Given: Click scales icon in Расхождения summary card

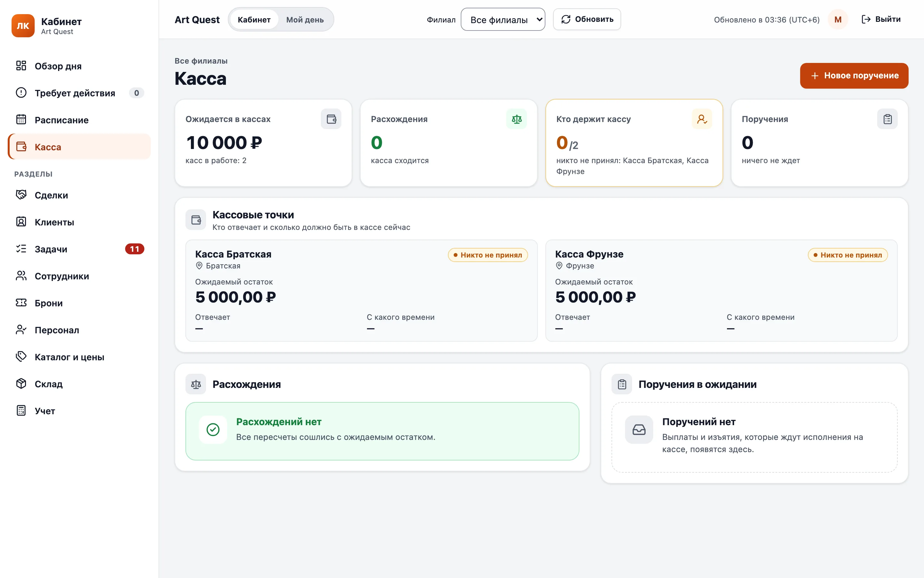Looking at the screenshot, I should (517, 119).
